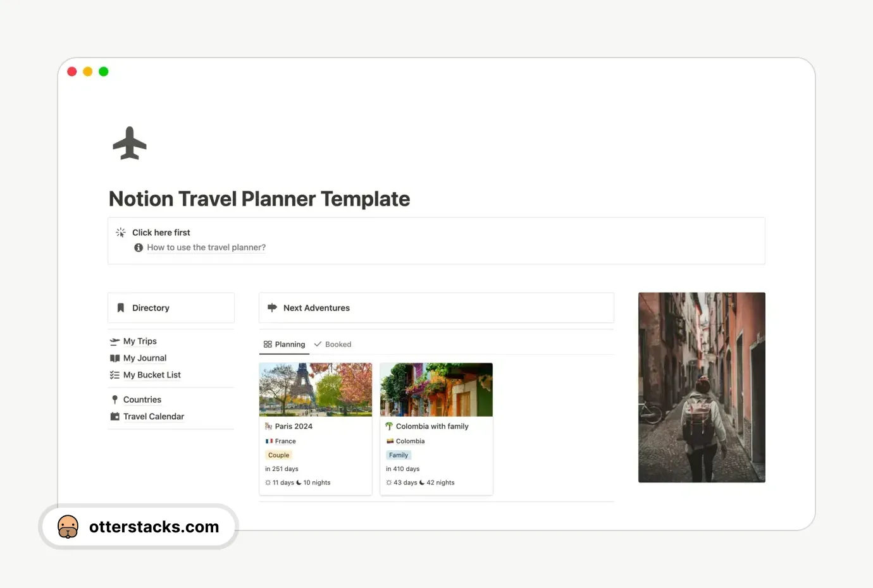Open the Travel Calendar page
The height and width of the screenshot is (588, 873).
coord(154,417)
